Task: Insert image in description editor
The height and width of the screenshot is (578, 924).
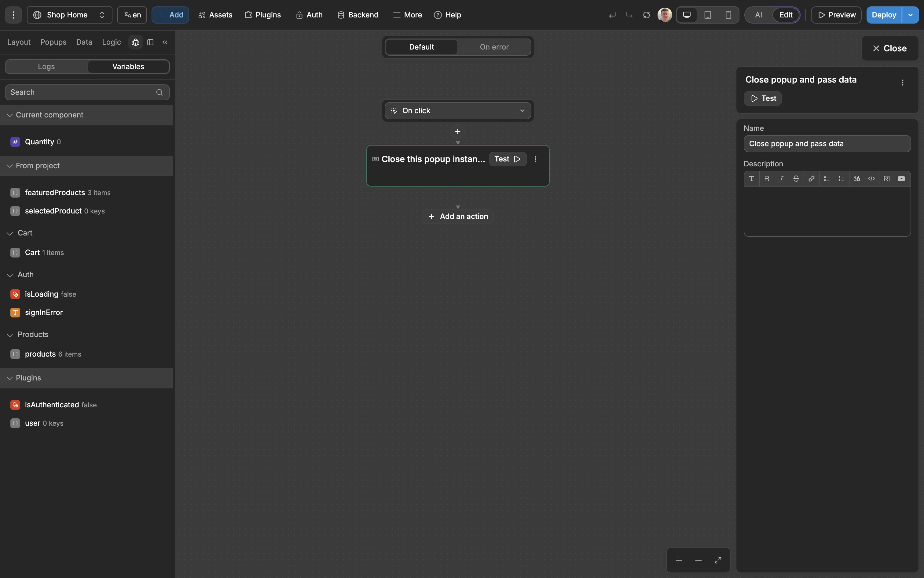Action: click(x=887, y=179)
